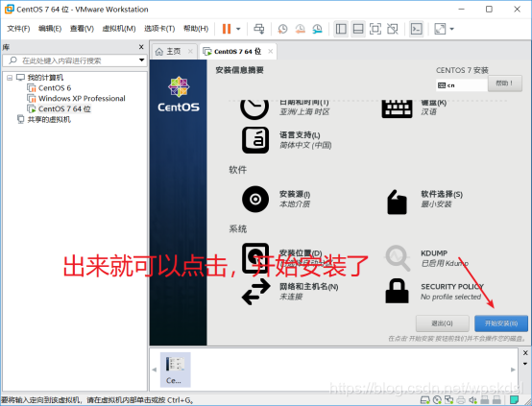
Task: Close the thumbnail bar panel
Action: tap(525, 353)
